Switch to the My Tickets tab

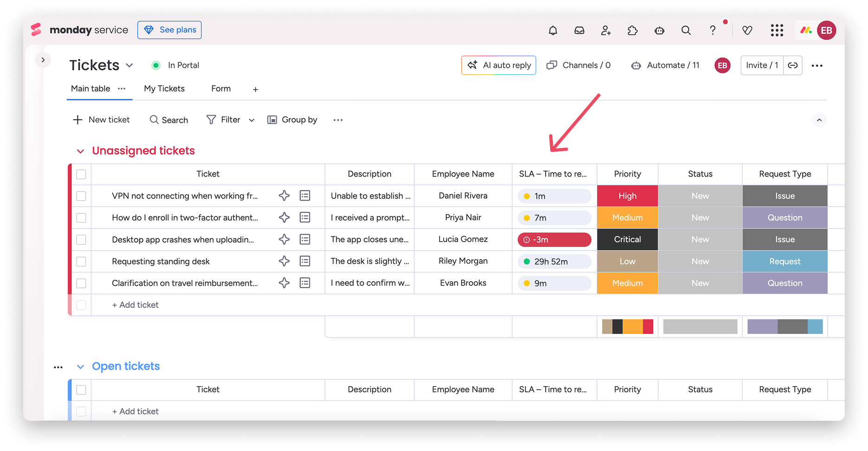[164, 89]
